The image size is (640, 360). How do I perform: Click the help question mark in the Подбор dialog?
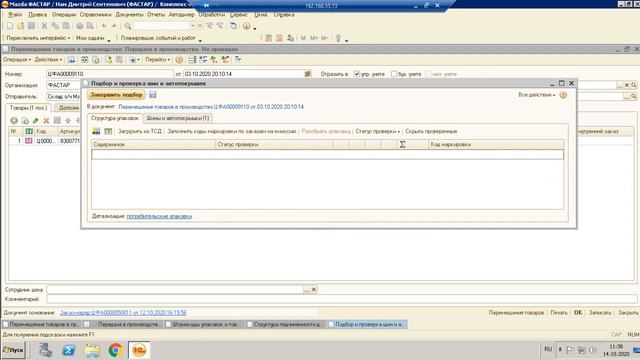(563, 95)
